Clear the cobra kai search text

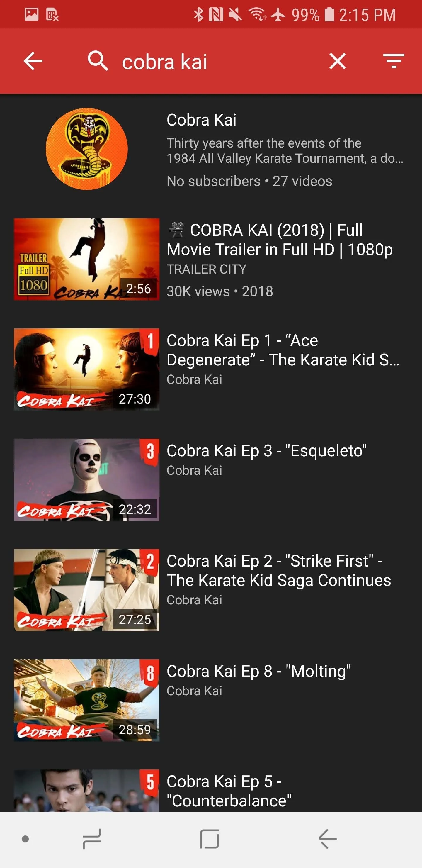pyautogui.click(x=338, y=61)
